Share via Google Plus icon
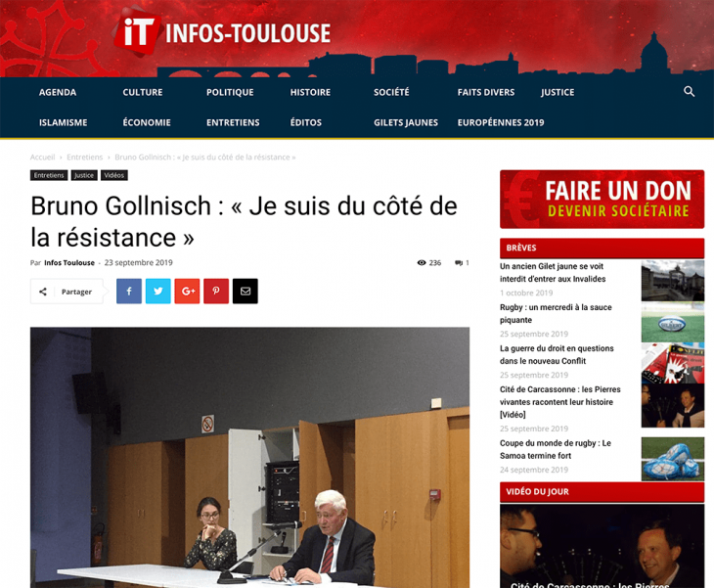This screenshot has height=588, width=714. (x=187, y=291)
